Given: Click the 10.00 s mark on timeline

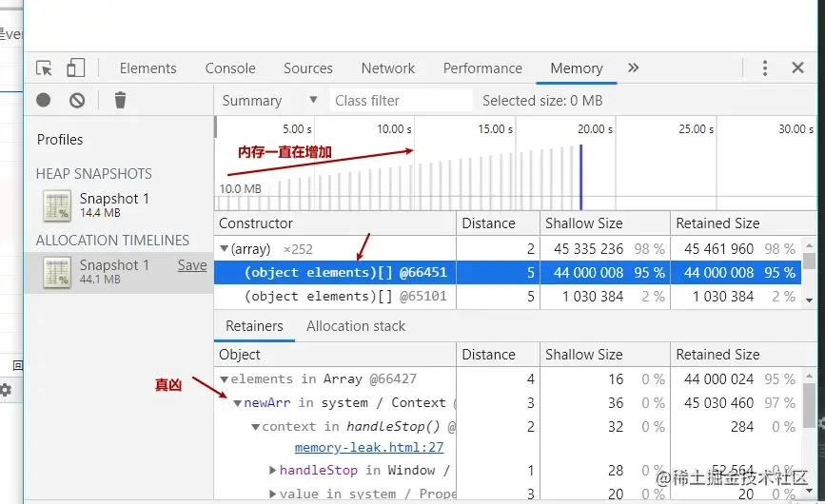Looking at the screenshot, I should [394, 129].
